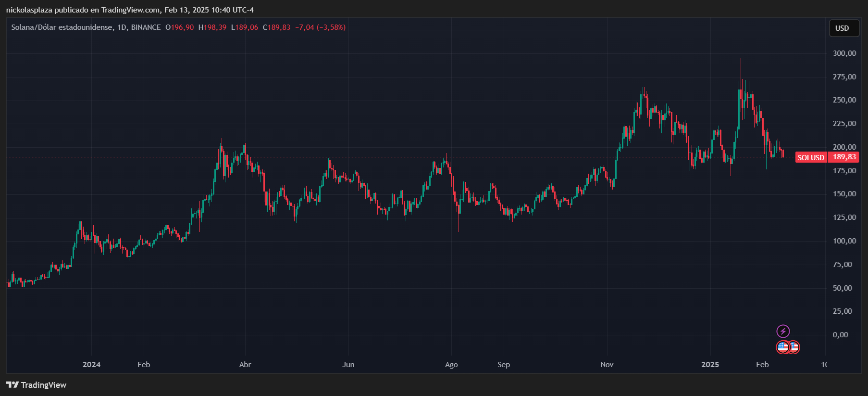
Task: Click the purple lightning bolt event icon
Action: tap(783, 331)
